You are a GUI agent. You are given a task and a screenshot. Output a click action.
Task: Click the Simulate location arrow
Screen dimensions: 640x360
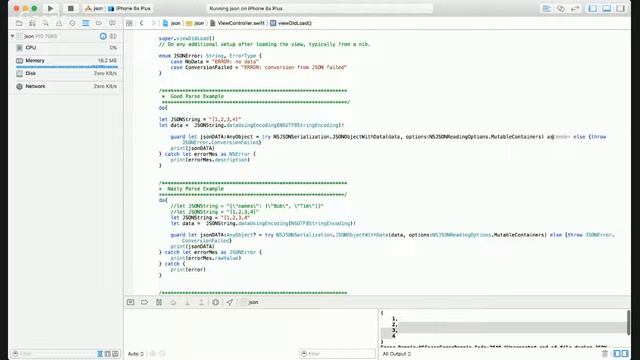[x=230, y=302]
